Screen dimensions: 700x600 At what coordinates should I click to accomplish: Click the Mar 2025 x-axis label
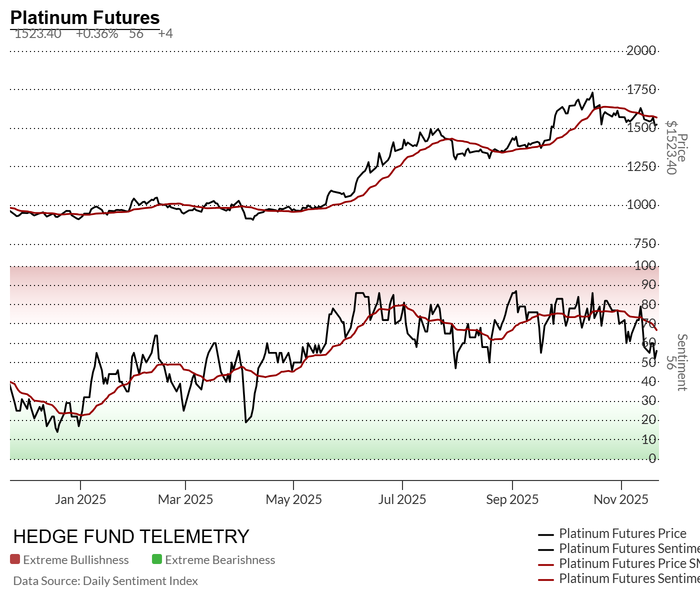coord(185,499)
